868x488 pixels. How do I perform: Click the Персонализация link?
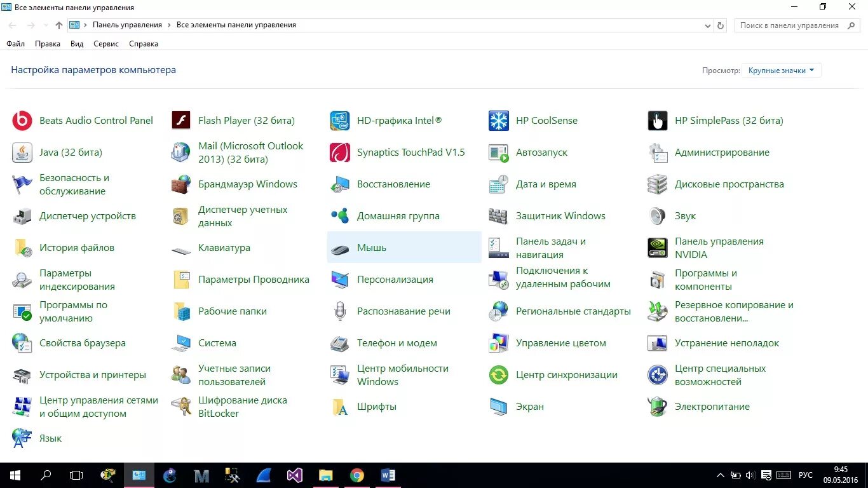tap(395, 280)
